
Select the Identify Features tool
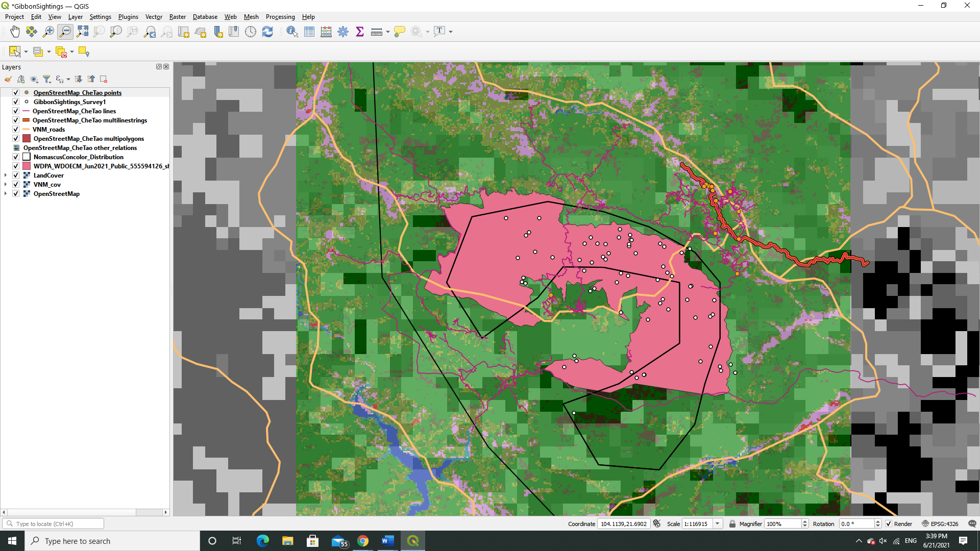pos(292,32)
